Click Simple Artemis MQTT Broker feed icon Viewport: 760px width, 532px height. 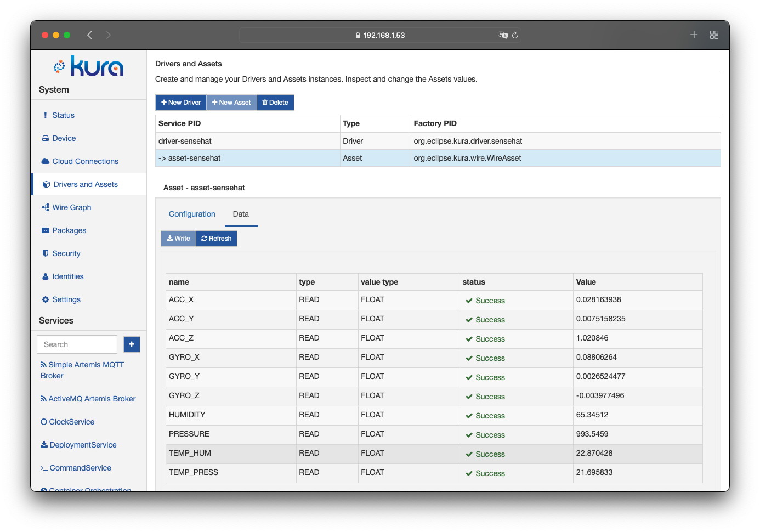click(x=43, y=365)
